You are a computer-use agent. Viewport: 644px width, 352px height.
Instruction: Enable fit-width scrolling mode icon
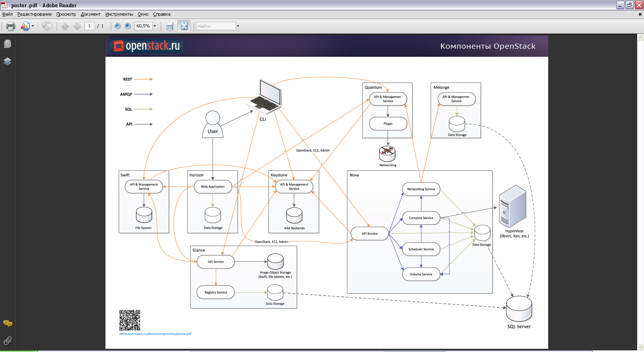coord(169,26)
